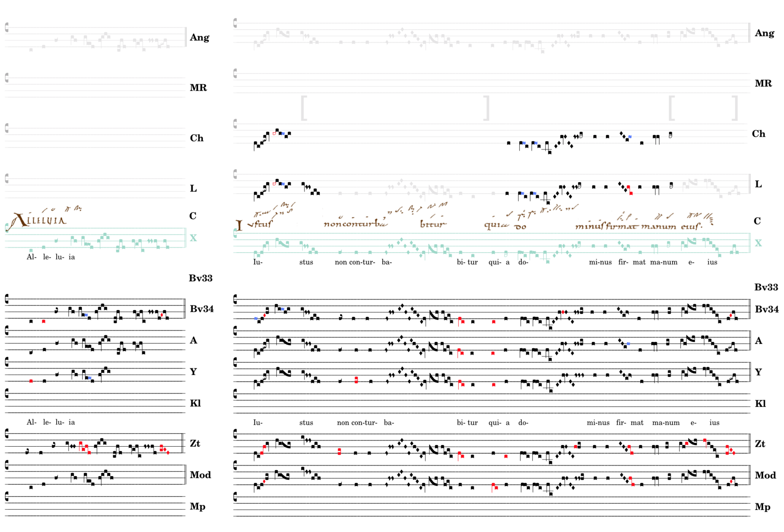This screenshot has height=532, width=784.
Task: Click the 'non con-tur-' lyric under the teal staff
Action: point(355,262)
